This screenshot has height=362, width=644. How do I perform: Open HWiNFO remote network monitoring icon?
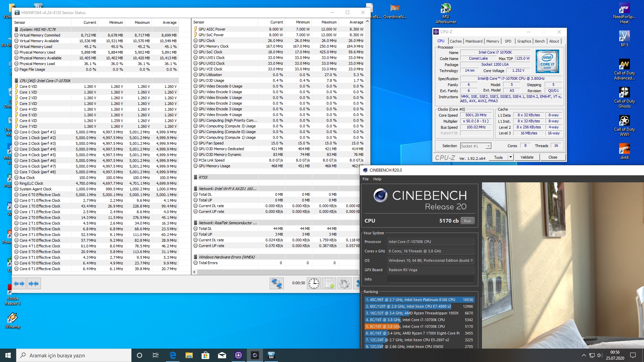(276, 284)
